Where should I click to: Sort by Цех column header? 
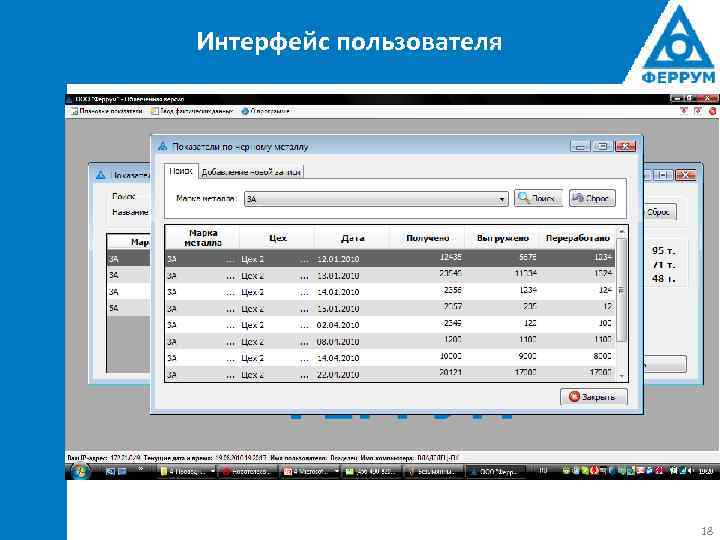tap(278, 238)
